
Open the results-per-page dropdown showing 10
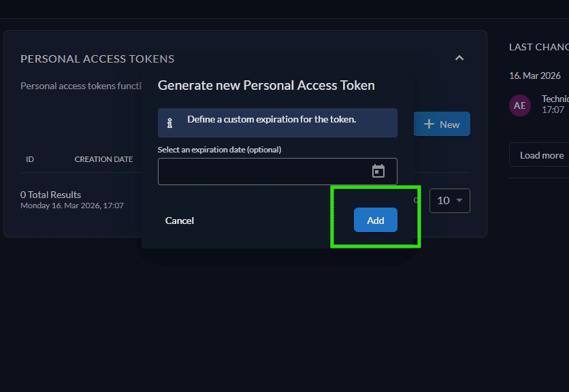click(449, 201)
